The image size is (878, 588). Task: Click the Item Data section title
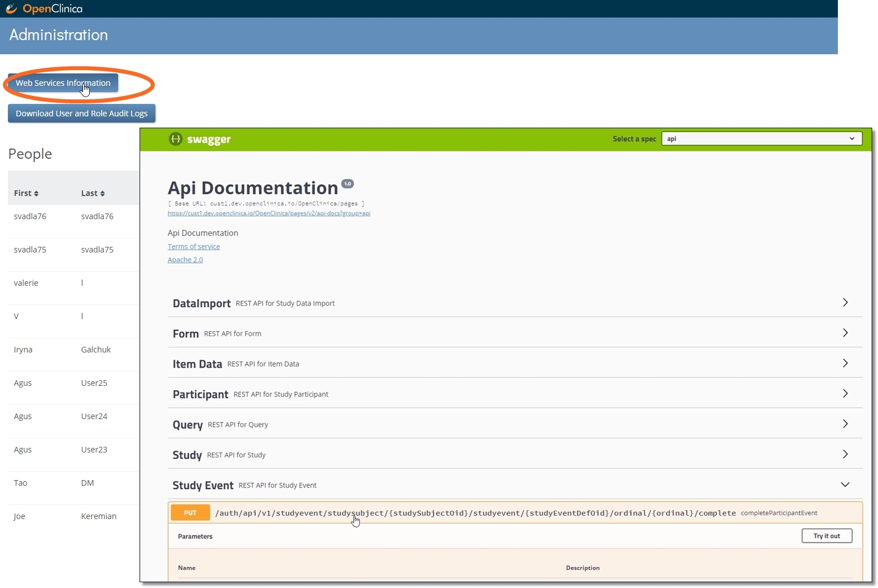coord(197,364)
